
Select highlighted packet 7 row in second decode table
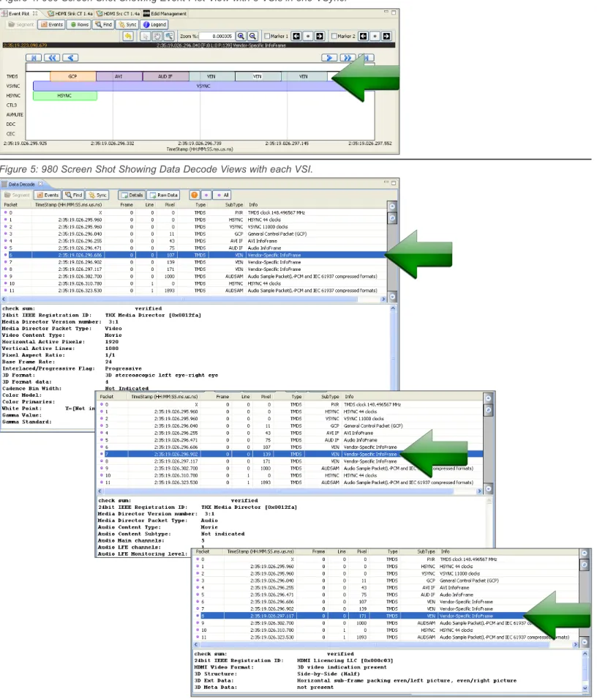click(x=290, y=455)
